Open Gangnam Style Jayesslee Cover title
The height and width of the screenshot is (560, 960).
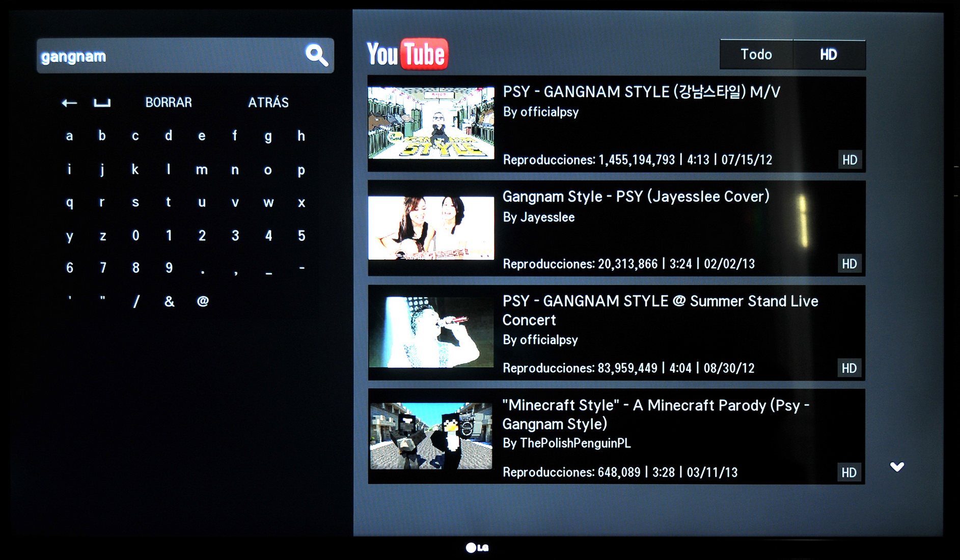click(636, 197)
